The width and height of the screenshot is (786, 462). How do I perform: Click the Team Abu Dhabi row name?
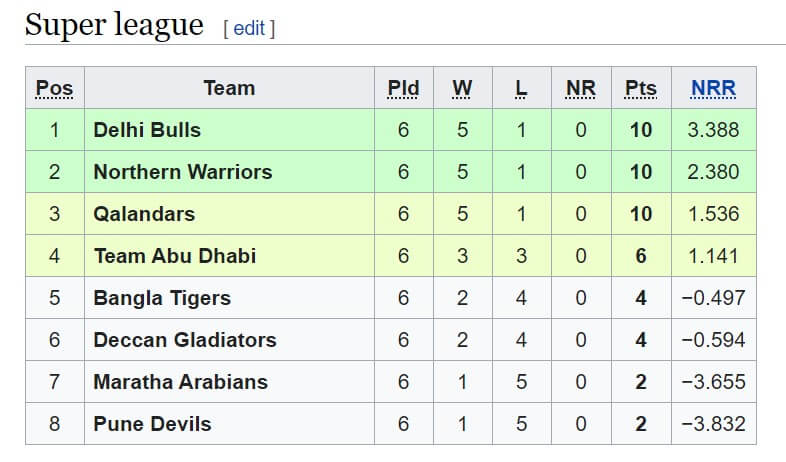(175, 256)
